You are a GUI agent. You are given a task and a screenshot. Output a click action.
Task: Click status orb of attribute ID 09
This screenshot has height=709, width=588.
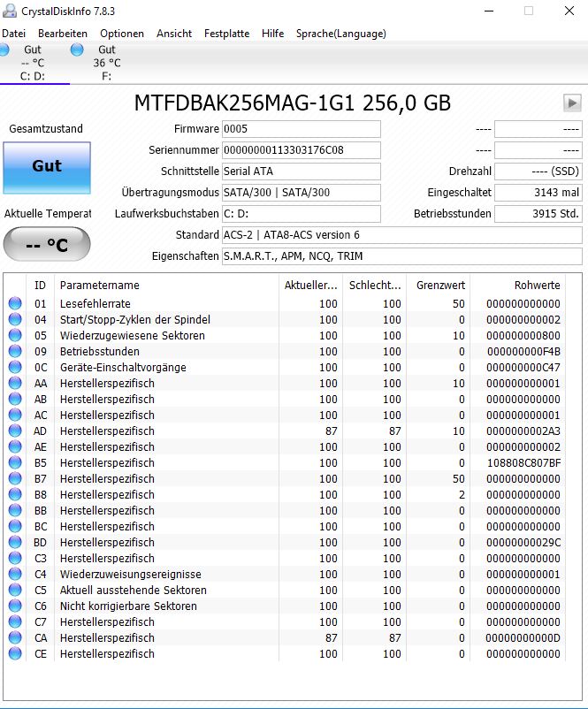click(15, 351)
